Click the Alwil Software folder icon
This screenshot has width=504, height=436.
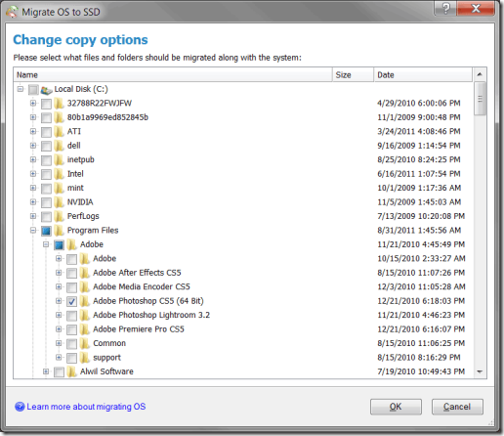71,371
